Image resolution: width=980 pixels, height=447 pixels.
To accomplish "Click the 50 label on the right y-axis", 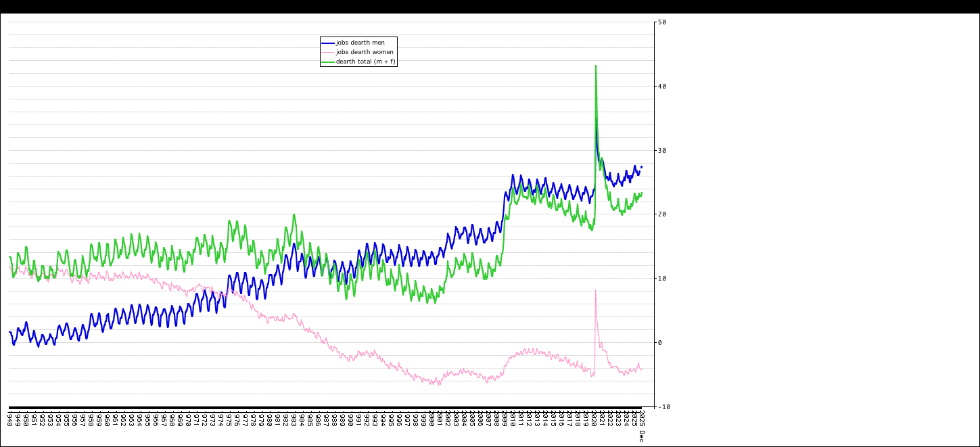I will tap(662, 22).
